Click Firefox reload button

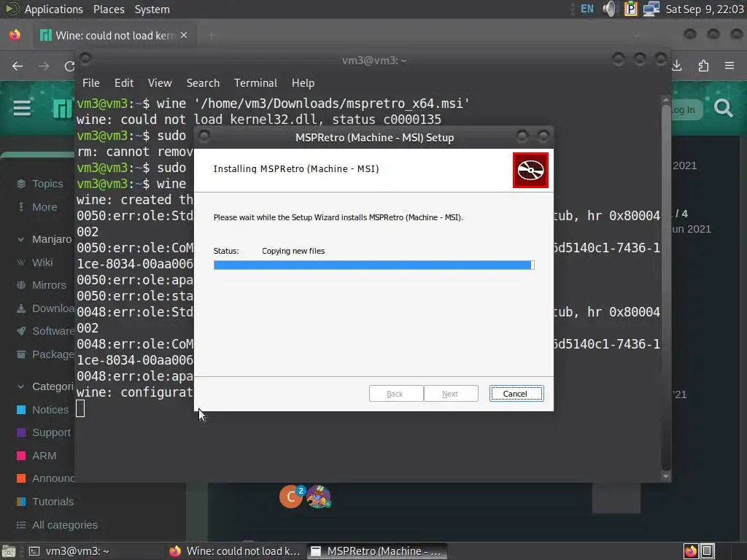tap(69, 66)
